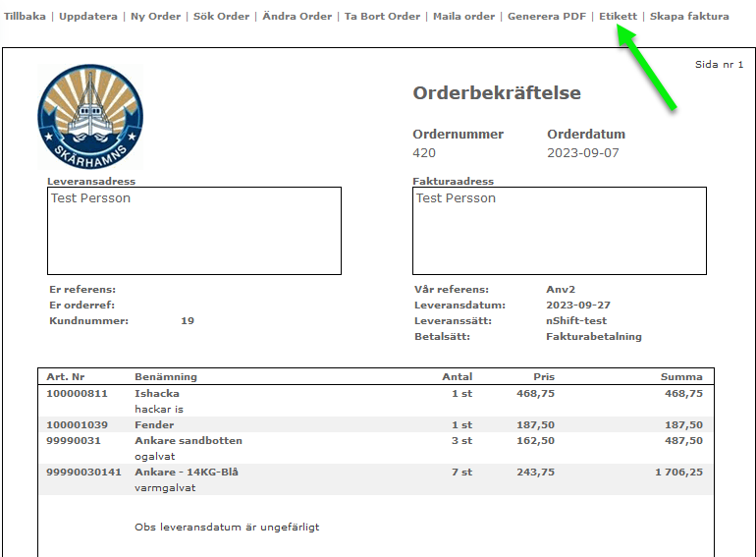Click Generera PDF

tap(547, 17)
